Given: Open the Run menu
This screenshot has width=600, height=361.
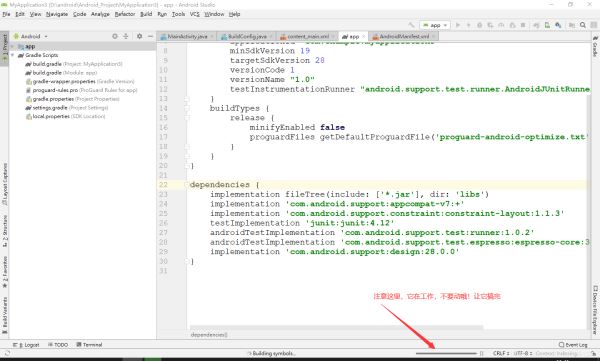Looking at the screenshot, I should (x=162, y=14).
